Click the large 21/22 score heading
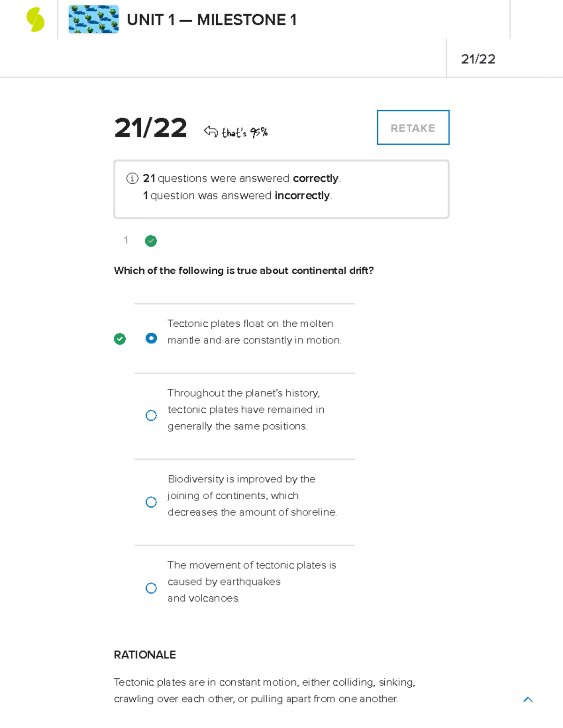The image size is (563, 728). pyautogui.click(x=151, y=128)
